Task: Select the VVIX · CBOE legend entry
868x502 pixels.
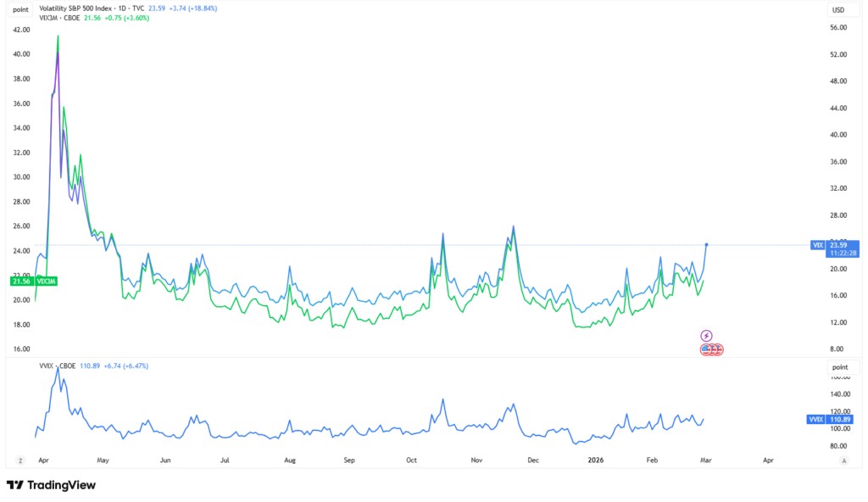Action: [56, 365]
